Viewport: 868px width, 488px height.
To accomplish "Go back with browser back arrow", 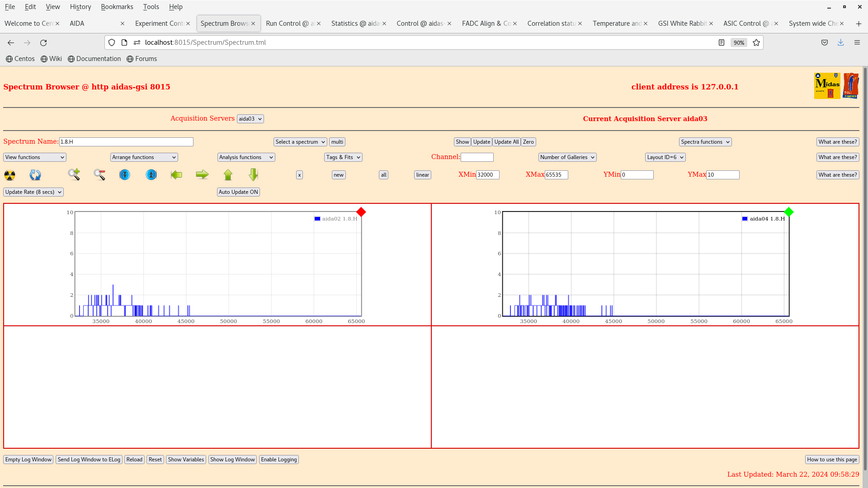I will tap(11, 42).
